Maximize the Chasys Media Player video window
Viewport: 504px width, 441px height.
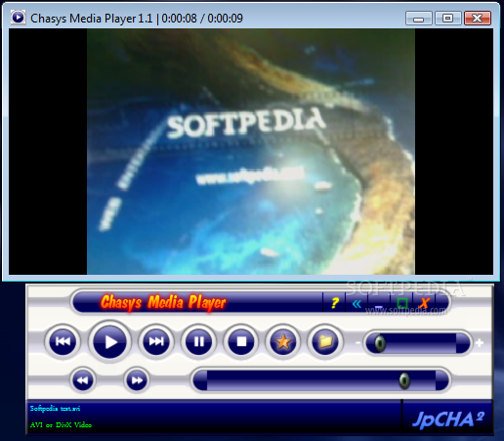448,19
